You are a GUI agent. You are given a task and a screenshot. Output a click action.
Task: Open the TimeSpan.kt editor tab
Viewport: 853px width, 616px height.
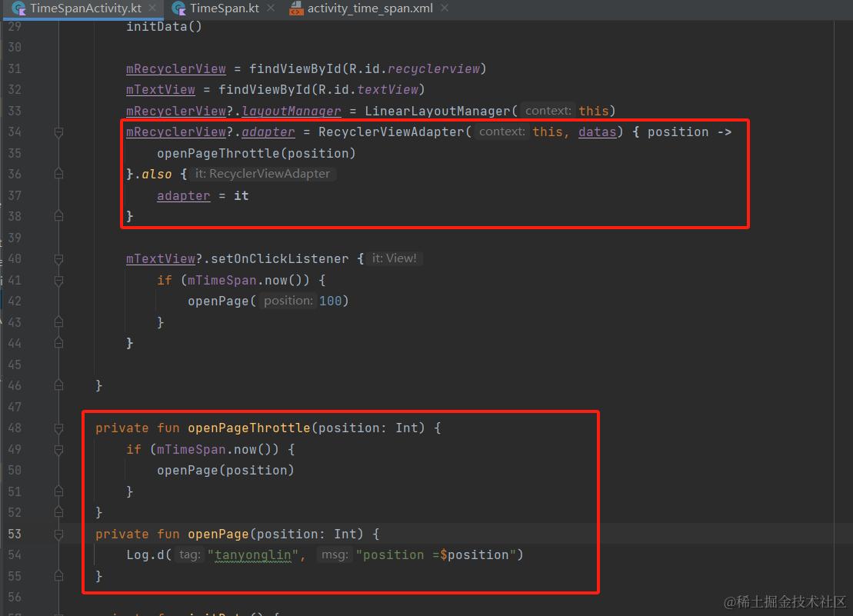[x=224, y=8]
